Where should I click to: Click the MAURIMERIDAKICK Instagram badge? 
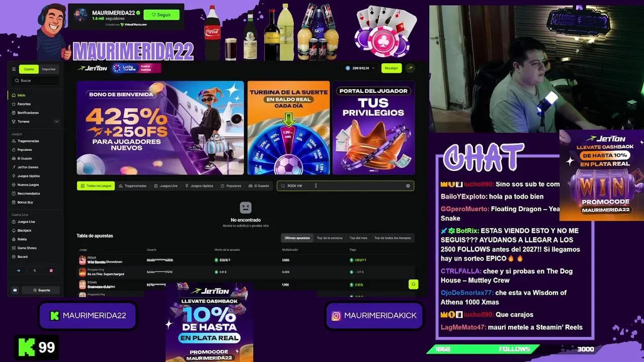(374, 316)
